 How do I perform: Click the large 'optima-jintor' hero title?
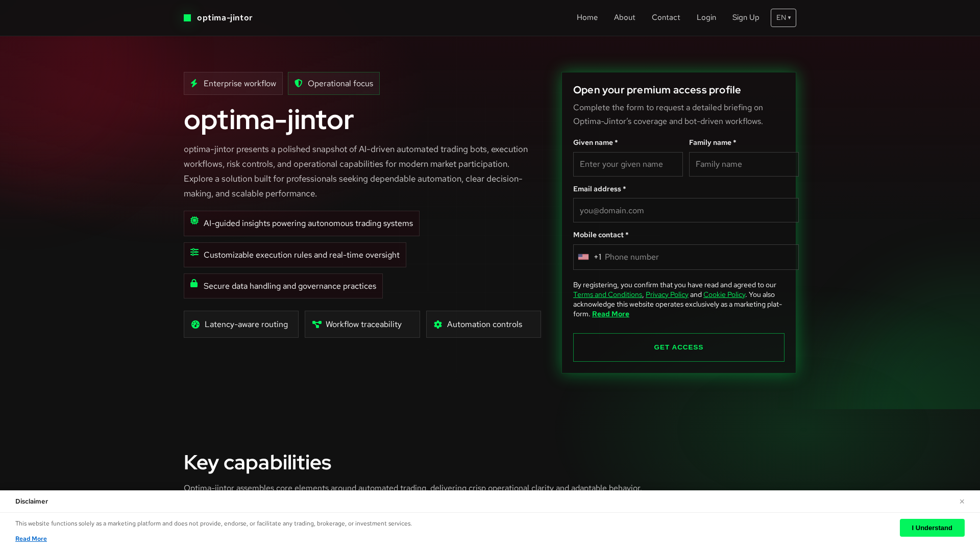point(268,120)
